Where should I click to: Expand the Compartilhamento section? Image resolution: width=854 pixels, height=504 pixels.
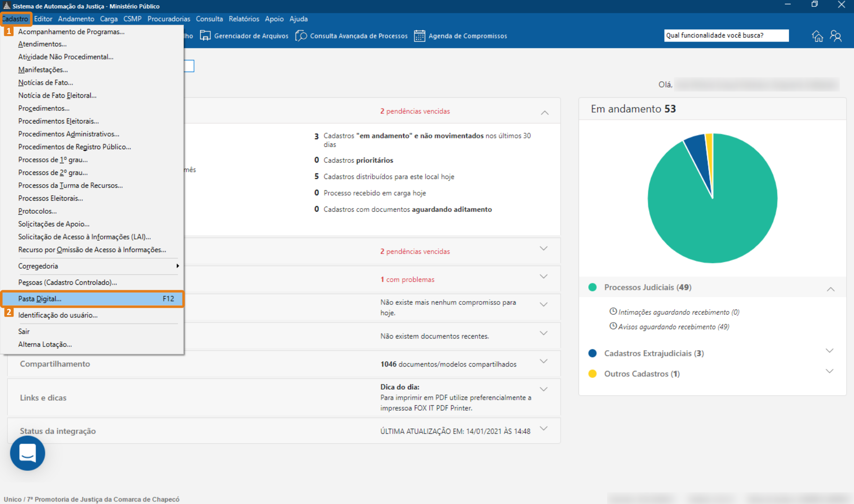(x=543, y=361)
